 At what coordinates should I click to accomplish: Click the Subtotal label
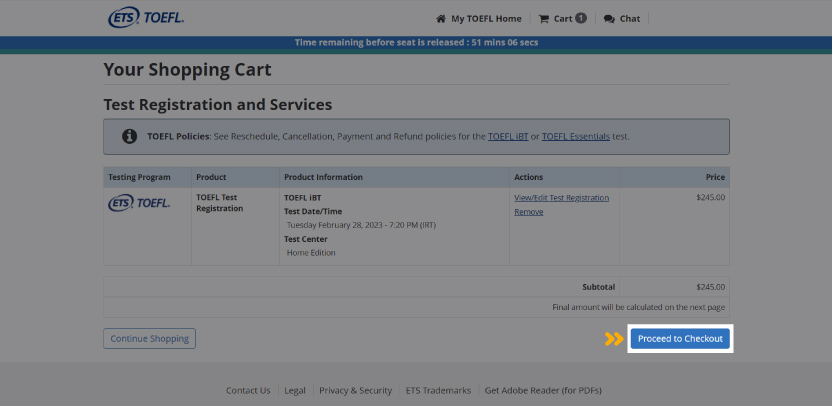point(599,287)
